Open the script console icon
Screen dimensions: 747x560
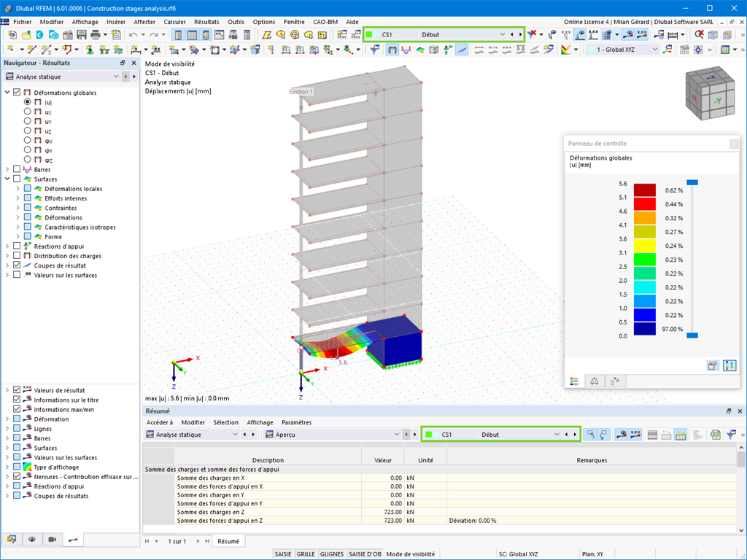pyautogui.click(x=219, y=35)
